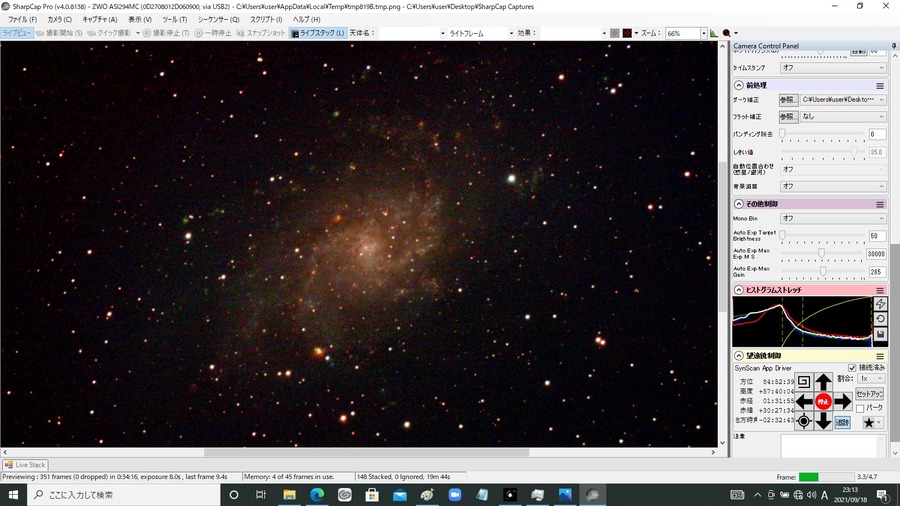Pin the Camera Control Panel
This screenshot has width=900, height=506.
tap(894, 45)
